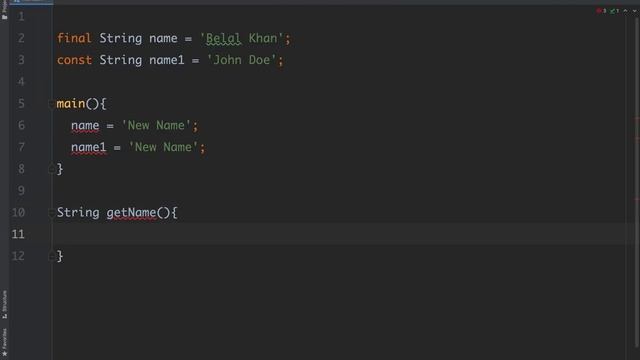Click fold end marker on line 8
The image size is (640, 360).
tap(51, 169)
